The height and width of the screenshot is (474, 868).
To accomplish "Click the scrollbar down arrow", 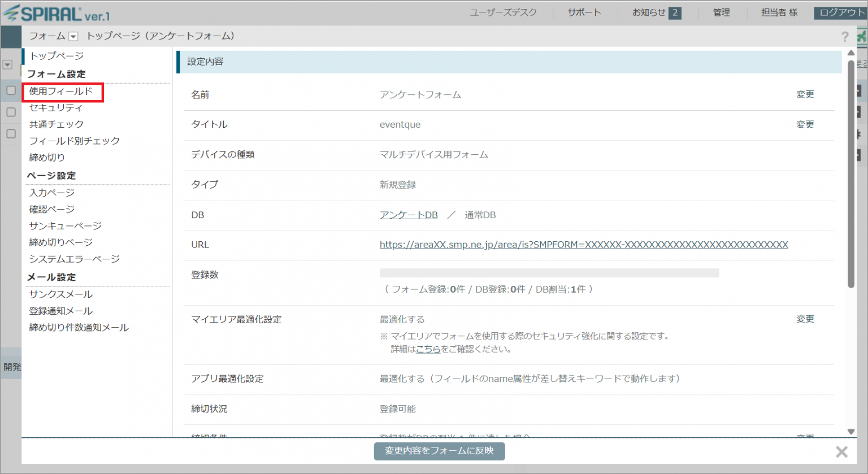I will 851,432.
